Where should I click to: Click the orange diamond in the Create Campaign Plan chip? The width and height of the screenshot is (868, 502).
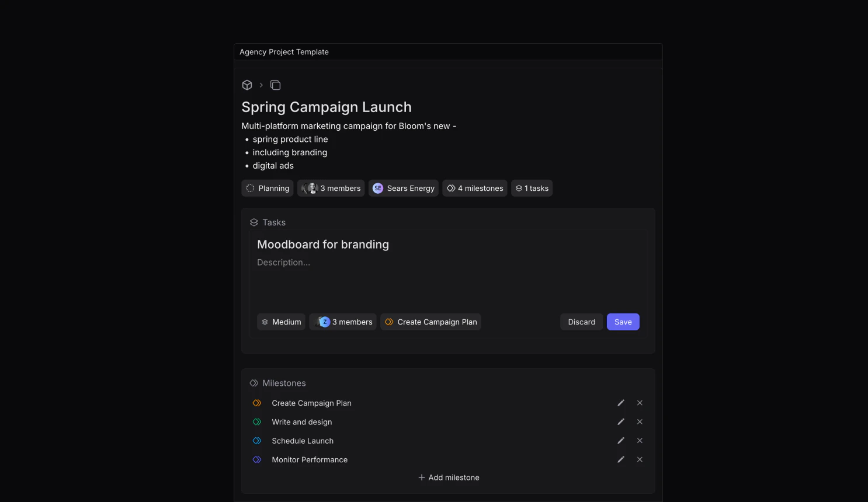click(x=388, y=322)
